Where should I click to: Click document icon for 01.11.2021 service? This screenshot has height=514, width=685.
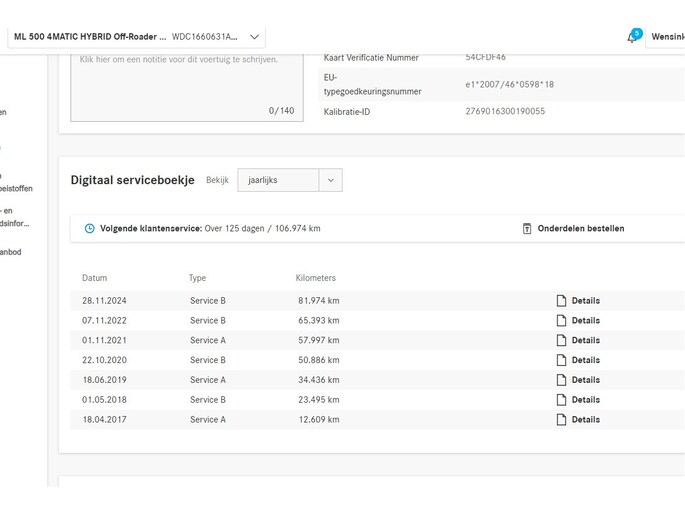(561, 340)
